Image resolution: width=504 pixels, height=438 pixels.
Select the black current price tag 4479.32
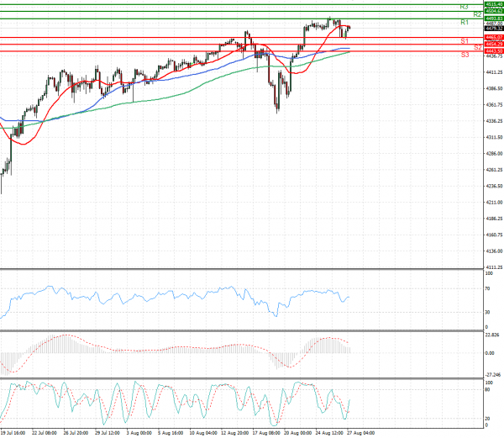tap(494, 29)
